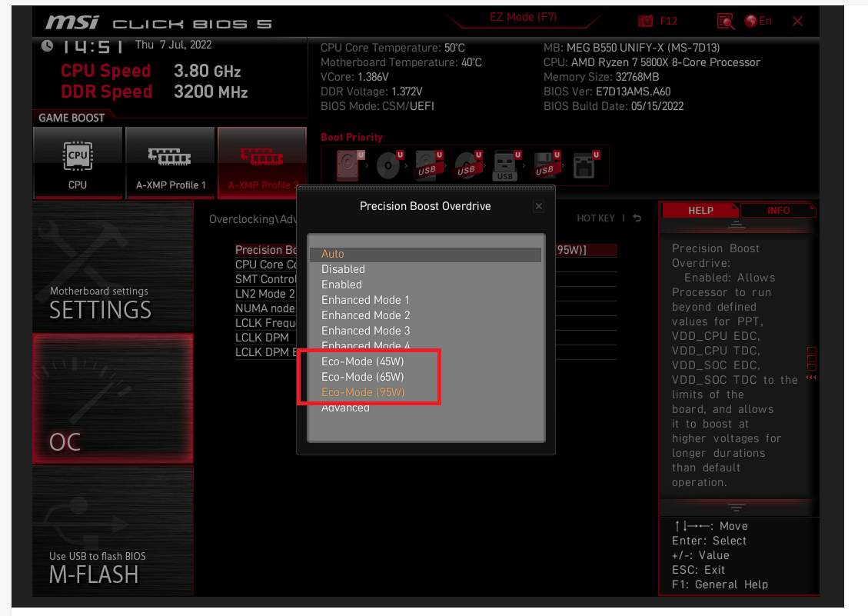Viewport: 868px width, 616px height.
Task: Click the VCore: 1.386V line
Action: [354, 76]
